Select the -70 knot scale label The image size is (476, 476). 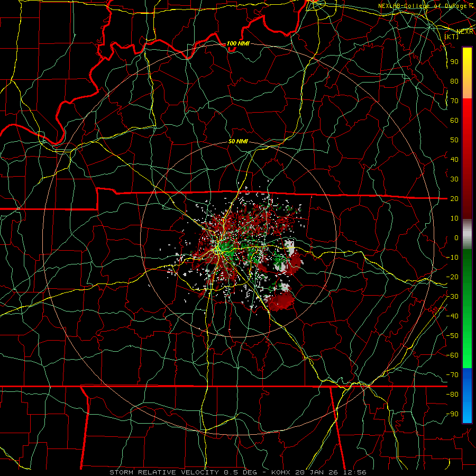[452, 375]
